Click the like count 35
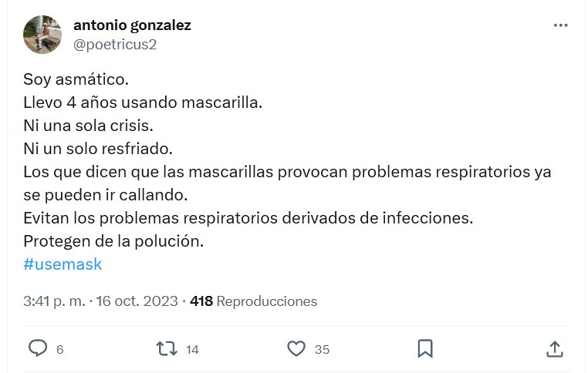This screenshot has height=373, width=588. coord(322,349)
